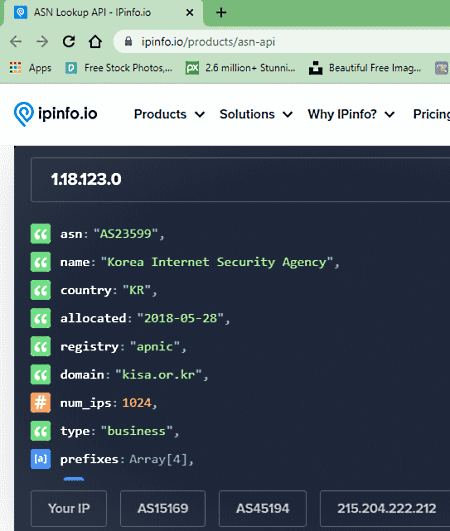
Task: Select the Your IP example button
Action: pyautogui.click(x=69, y=508)
